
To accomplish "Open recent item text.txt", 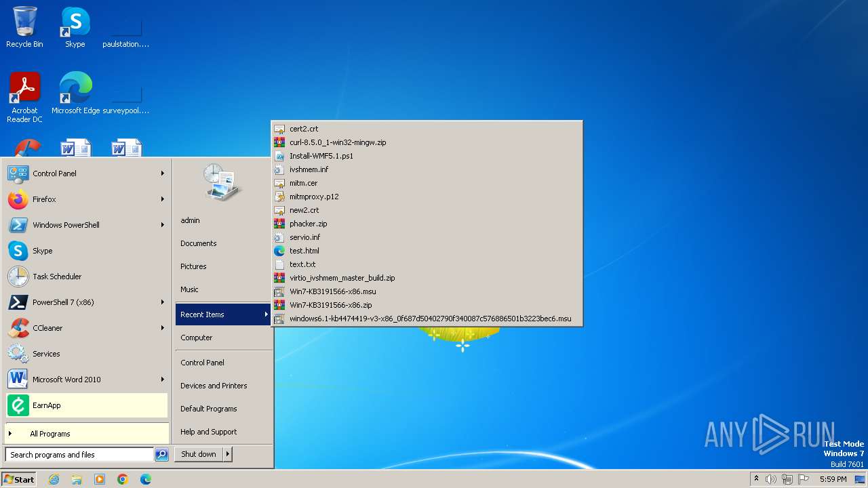I will click(x=427, y=264).
